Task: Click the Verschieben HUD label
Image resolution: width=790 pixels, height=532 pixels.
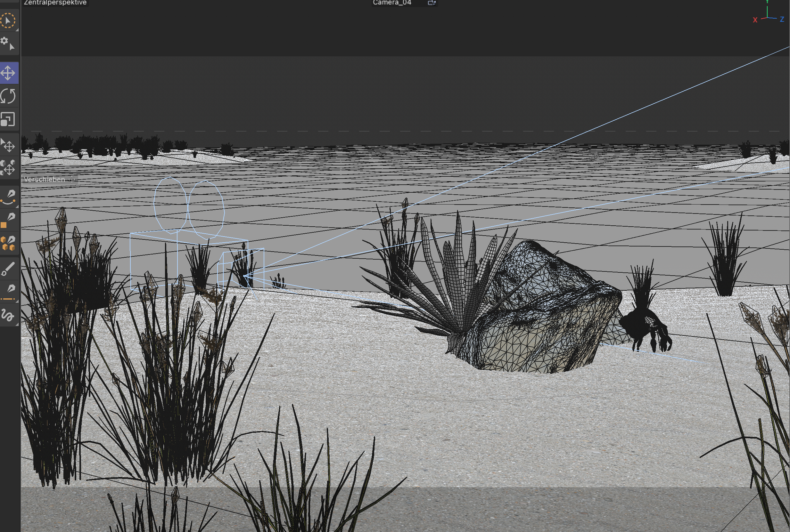Action: click(x=45, y=180)
